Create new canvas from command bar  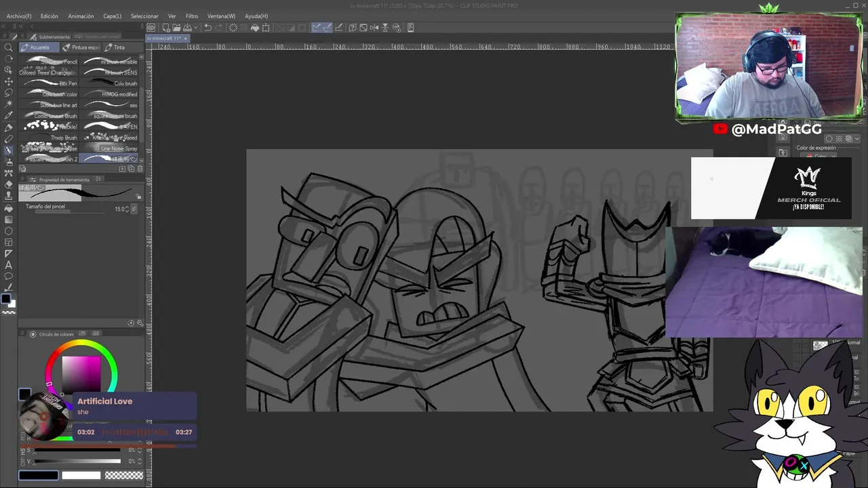pyautogui.click(x=166, y=28)
